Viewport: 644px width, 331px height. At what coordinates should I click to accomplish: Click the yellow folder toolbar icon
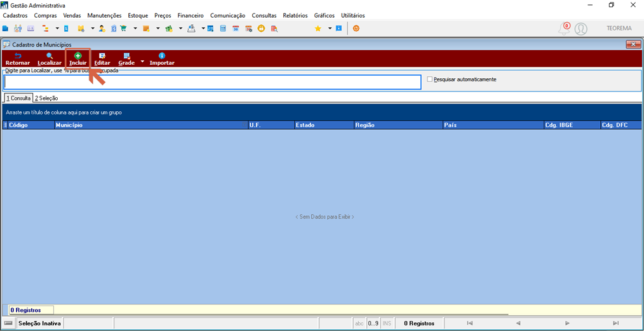click(81, 29)
